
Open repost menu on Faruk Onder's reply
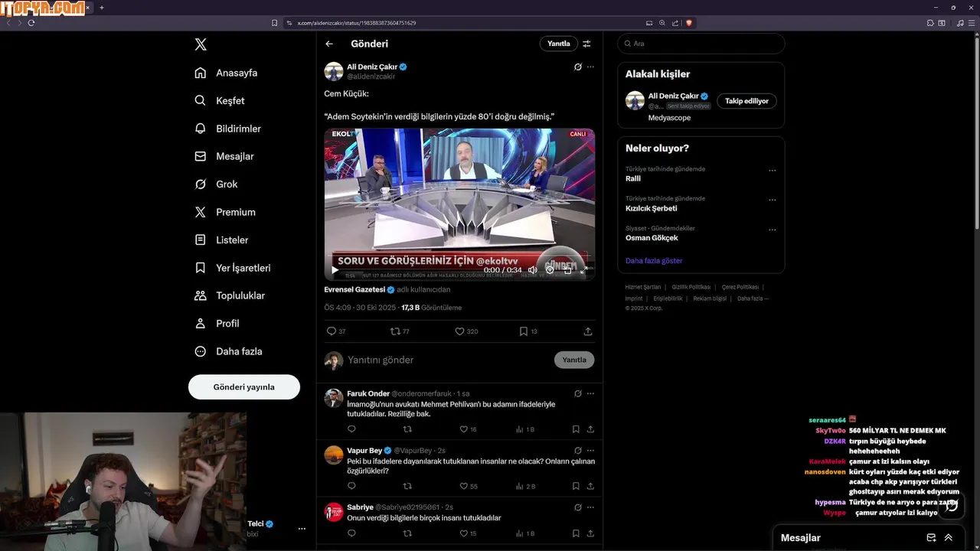point(407,429)
